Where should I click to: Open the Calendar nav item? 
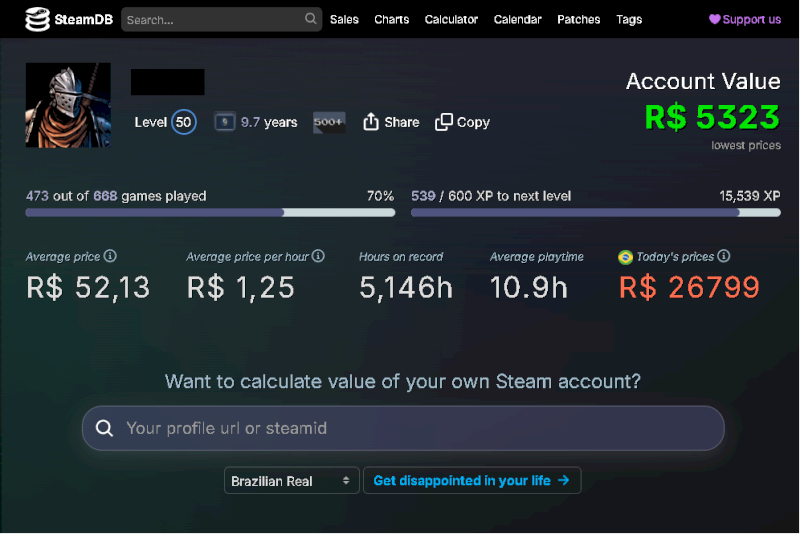click(517, 19)
